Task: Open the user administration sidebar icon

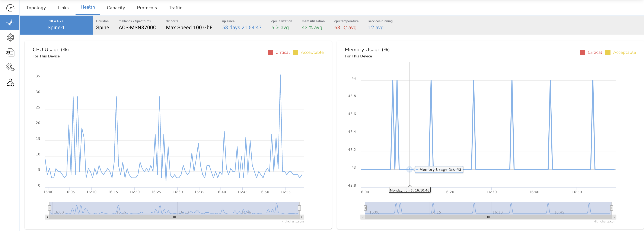Action: [x=10, y=82]
